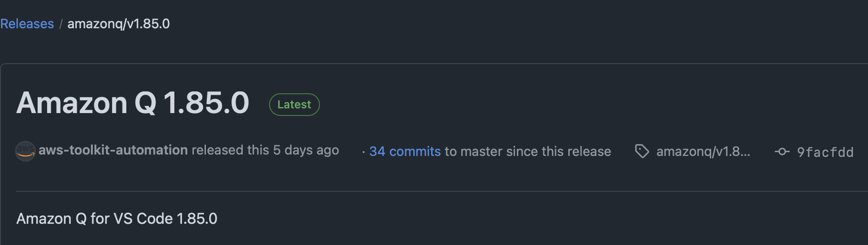Image resolution: width=868 pixels, height=245 pixels.
Task: Click the Amazon Q 1.85.0 release heading
Action: point(132,103)
